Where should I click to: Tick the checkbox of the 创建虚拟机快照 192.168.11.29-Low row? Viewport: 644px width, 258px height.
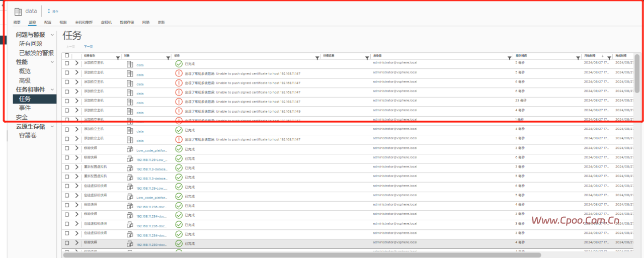point(67,186)
